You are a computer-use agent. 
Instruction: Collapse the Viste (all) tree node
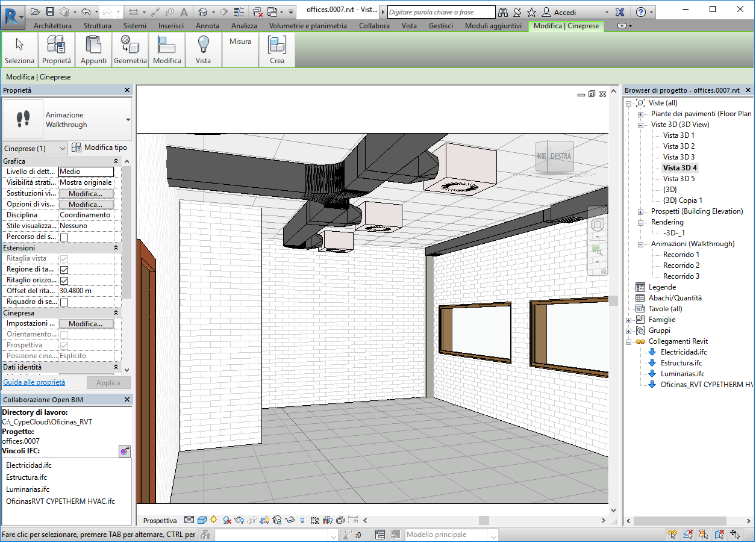(x=628, y=103)
